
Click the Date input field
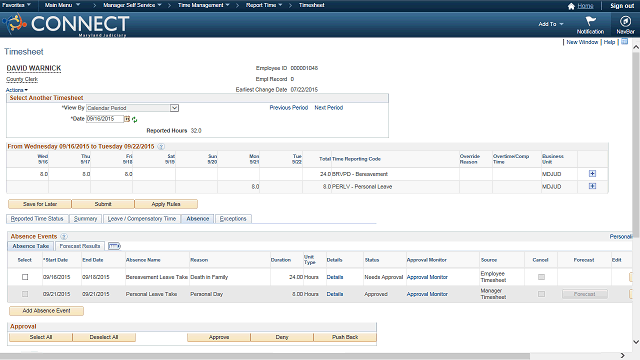[x=105, y=119]
